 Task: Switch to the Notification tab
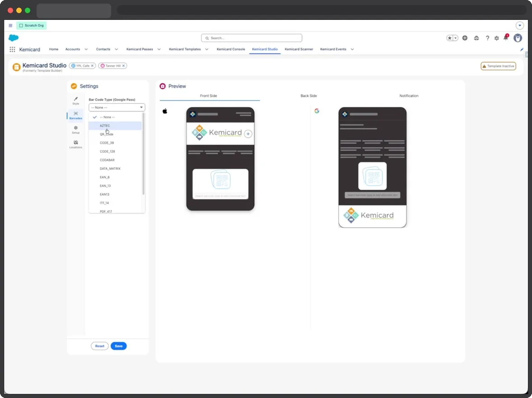[x=409, y=96]
